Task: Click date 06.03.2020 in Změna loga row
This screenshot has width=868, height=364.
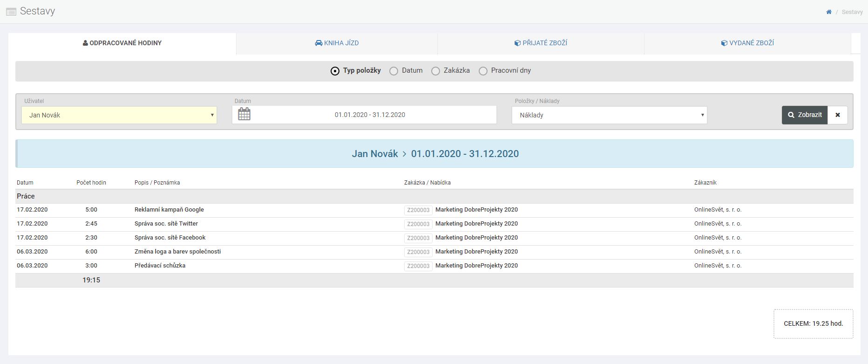Action: [32, 252]
